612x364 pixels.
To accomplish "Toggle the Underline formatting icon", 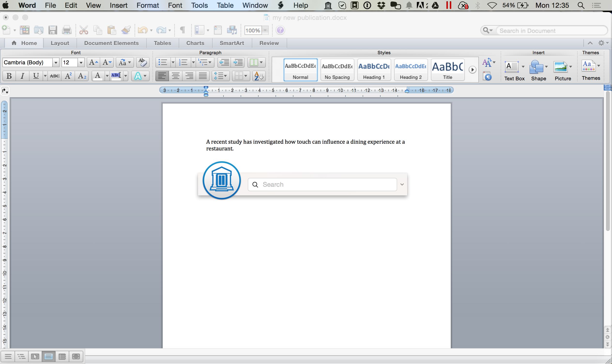I will pyautogui.click(x=36, y=76).
